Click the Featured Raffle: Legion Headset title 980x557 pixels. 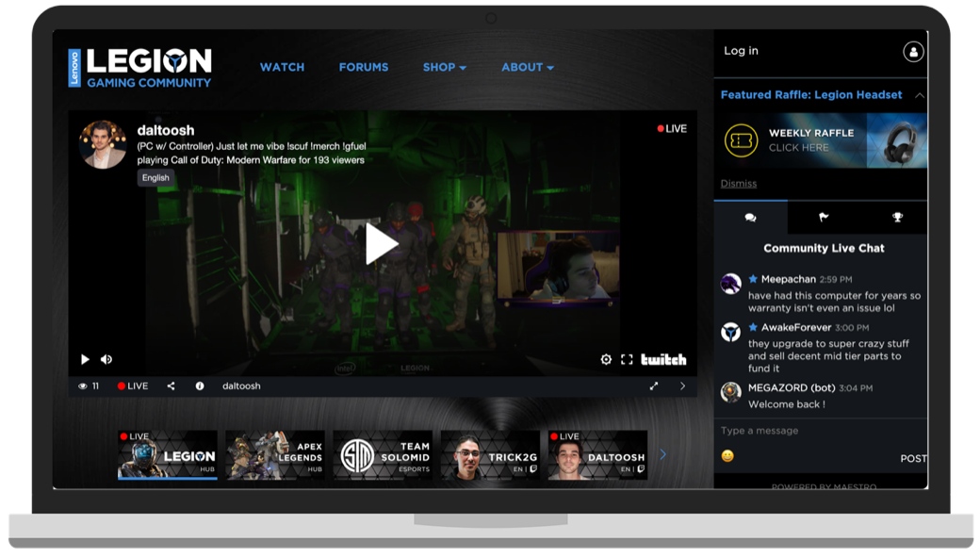click(811, 95)
